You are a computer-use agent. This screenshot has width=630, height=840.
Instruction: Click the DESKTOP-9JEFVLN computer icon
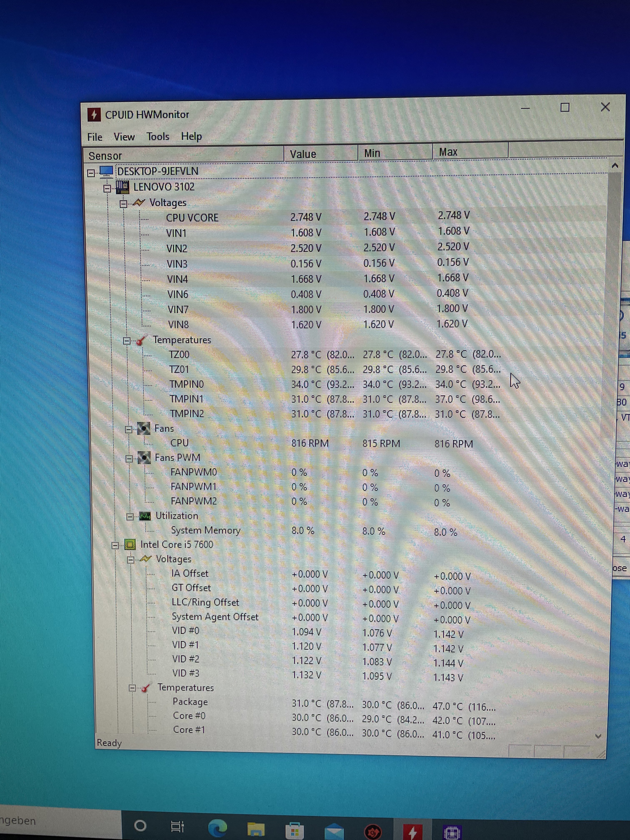pos(106,171)
